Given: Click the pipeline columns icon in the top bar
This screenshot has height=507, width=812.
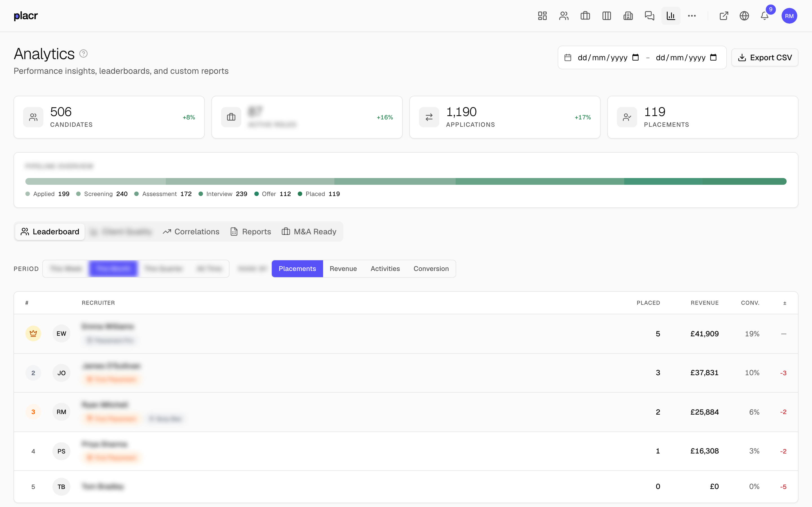Looking at the screenshot, I should coord(607,16).
